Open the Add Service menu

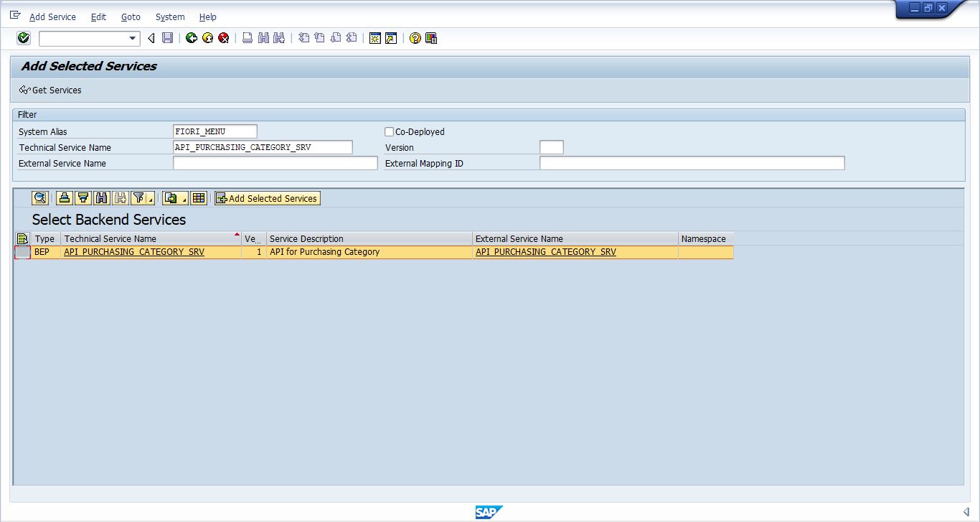[x=52, y=17]
